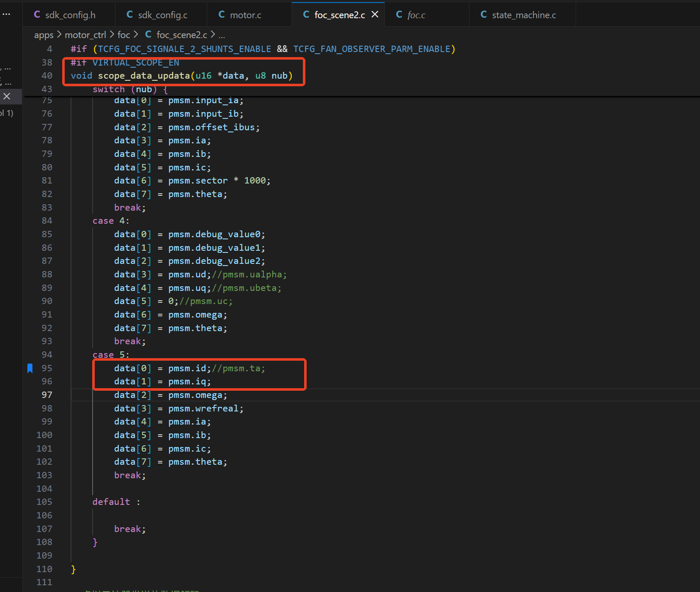Click on pmsm.iq on line 96

pos(187,381)
